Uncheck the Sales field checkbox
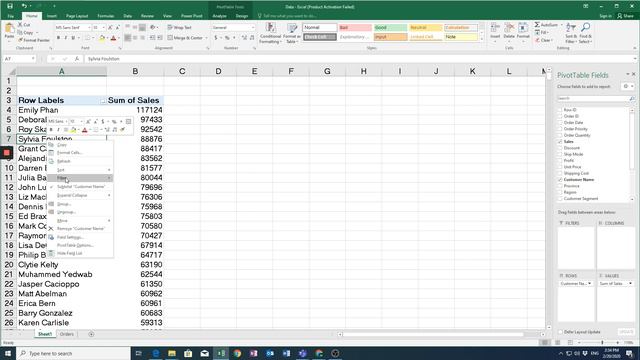This screenshot has height=360, width=640. pos(560,142)
